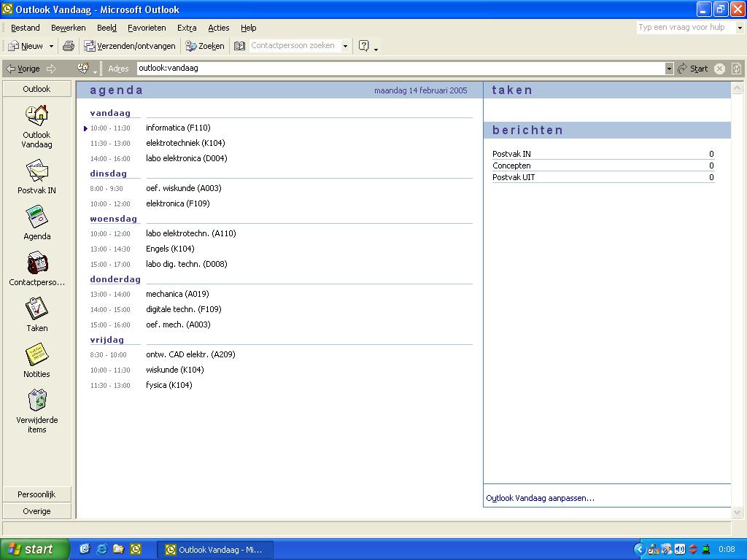Open Contactpersonen shortcut icon
The image size is (747, 560).
coord(36,262)
